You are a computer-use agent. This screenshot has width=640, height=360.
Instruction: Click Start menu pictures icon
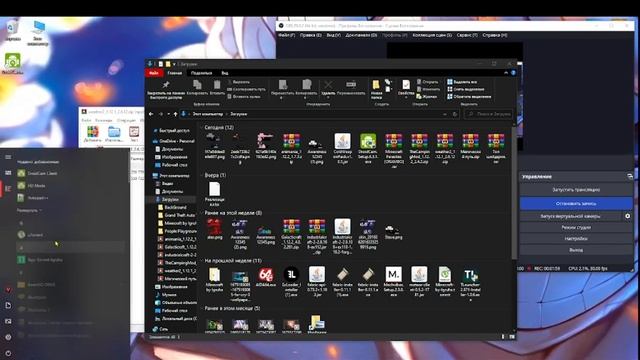(8, 321)
